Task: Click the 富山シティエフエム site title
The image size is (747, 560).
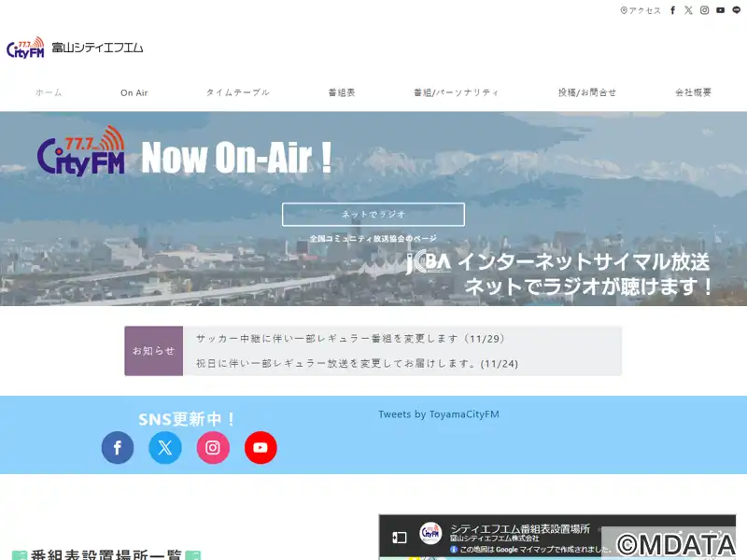Action: coord(97,48)
